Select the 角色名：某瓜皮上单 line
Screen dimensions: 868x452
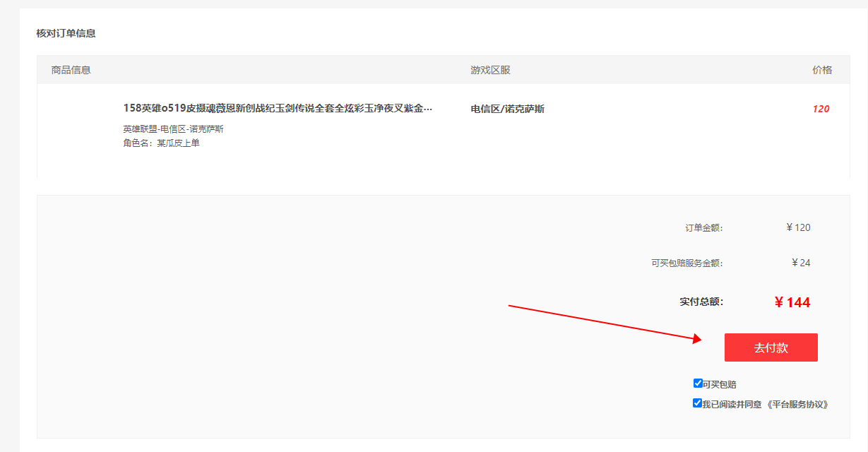(161, 143)
